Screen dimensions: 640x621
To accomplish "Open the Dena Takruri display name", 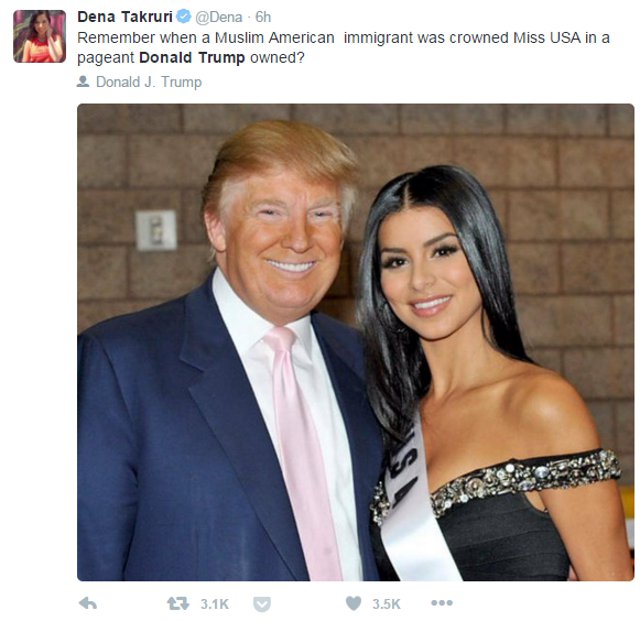I will [125, 17].
